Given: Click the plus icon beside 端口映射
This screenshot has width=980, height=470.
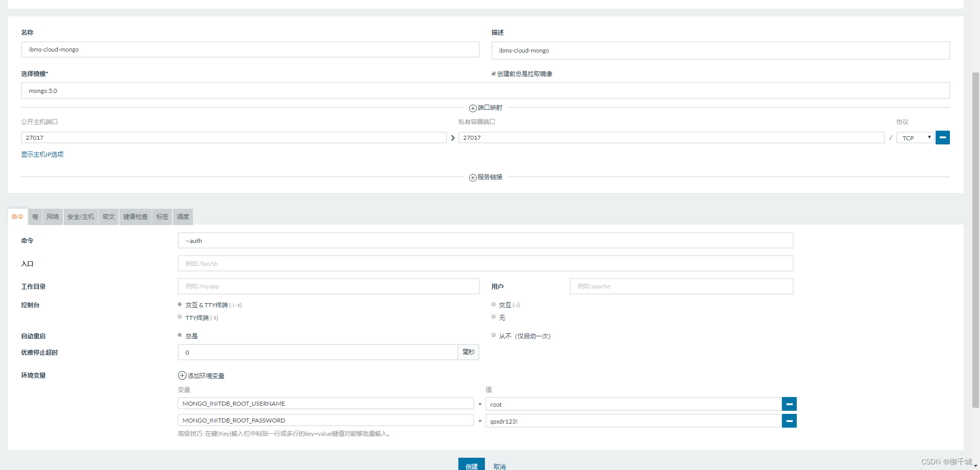Looking at the screenshot, I should click(473, 108).
